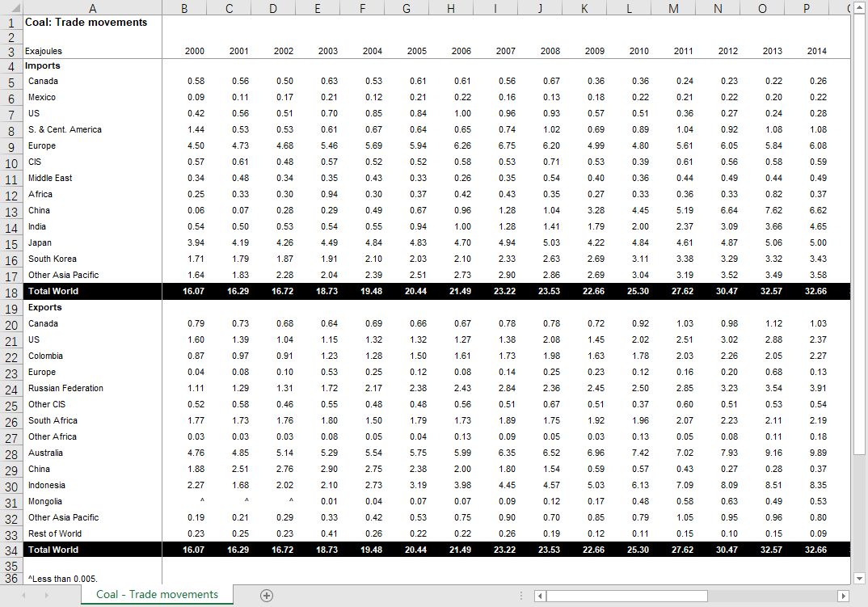Image resolution: width=868 pixels, height=607 pixels.
Task: Select column F header
Action: pos(362,8)
